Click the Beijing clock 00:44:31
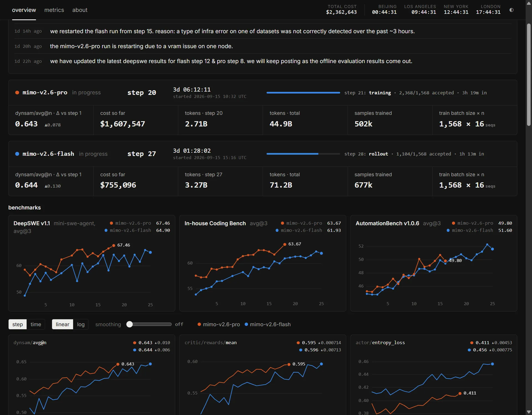The image size is (532, 415). 384,12
